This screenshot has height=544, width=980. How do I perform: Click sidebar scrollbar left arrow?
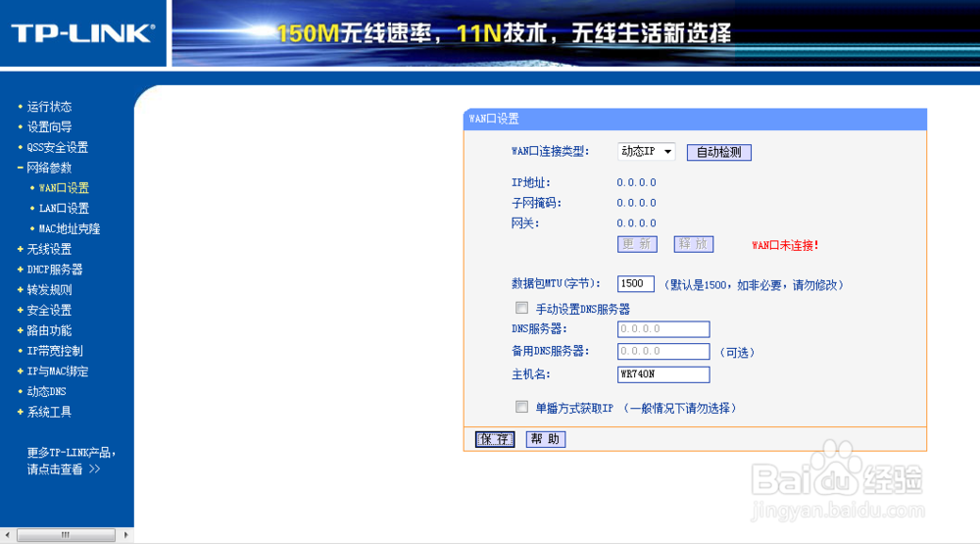click(7, 535)
